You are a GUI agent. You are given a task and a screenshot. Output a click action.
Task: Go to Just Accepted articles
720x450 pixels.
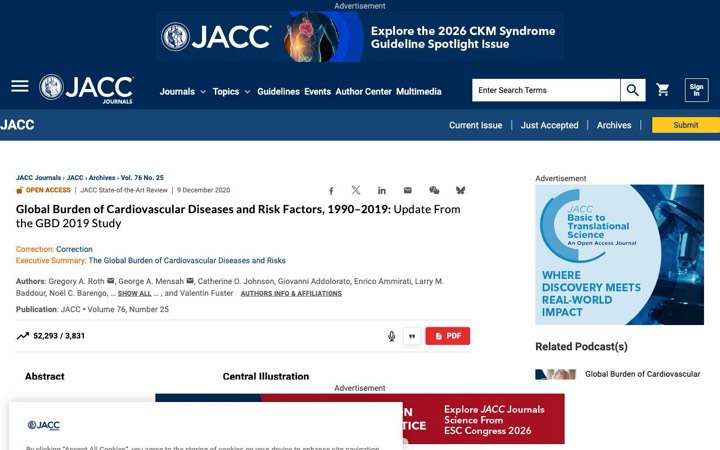pos(549,125)
